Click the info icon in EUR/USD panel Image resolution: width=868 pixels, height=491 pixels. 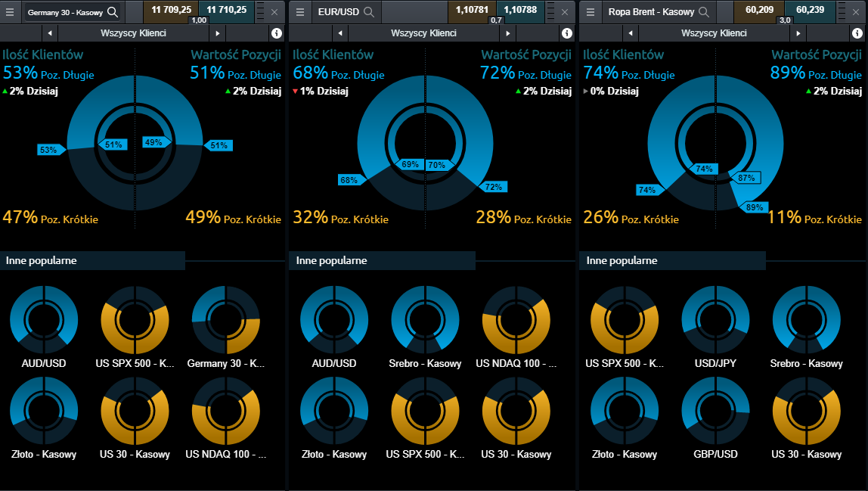tap(566, 33)
